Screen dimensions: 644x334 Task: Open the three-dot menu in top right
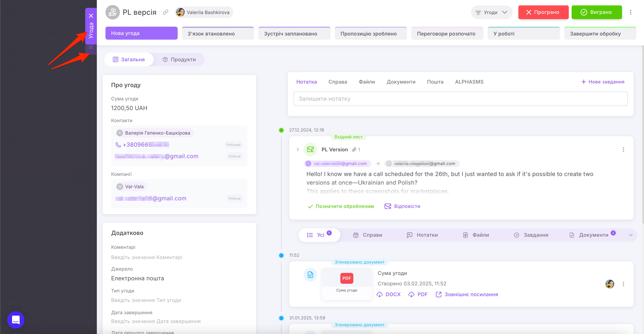point(630,12)
